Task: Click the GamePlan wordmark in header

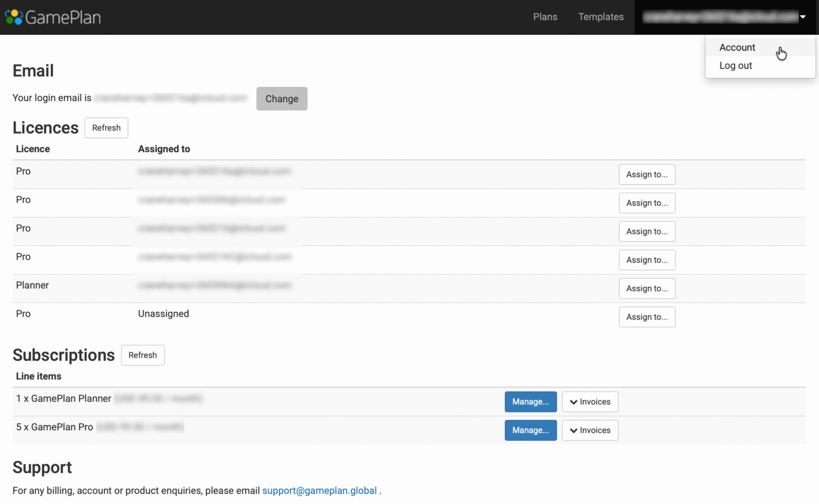Action: point(63,18)
